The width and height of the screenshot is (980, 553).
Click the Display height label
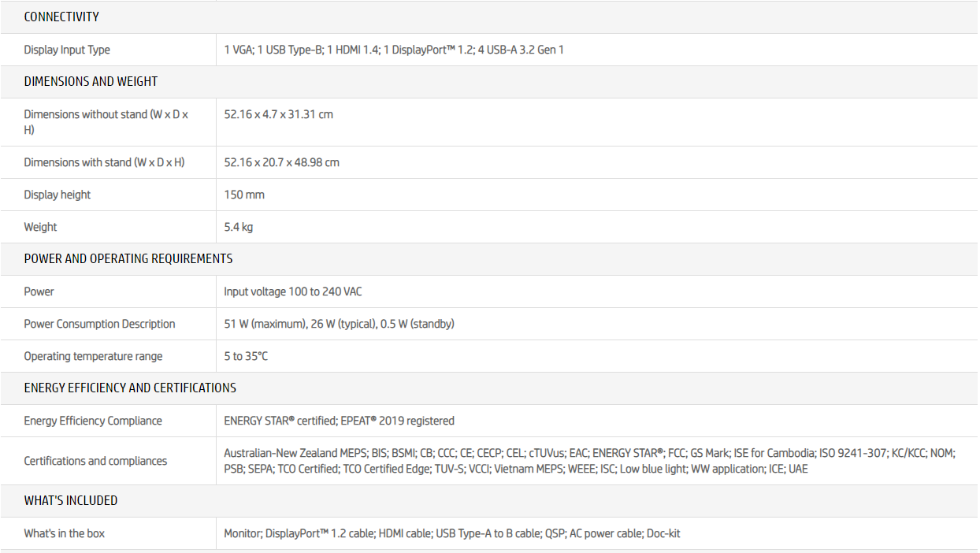point(58,195)
